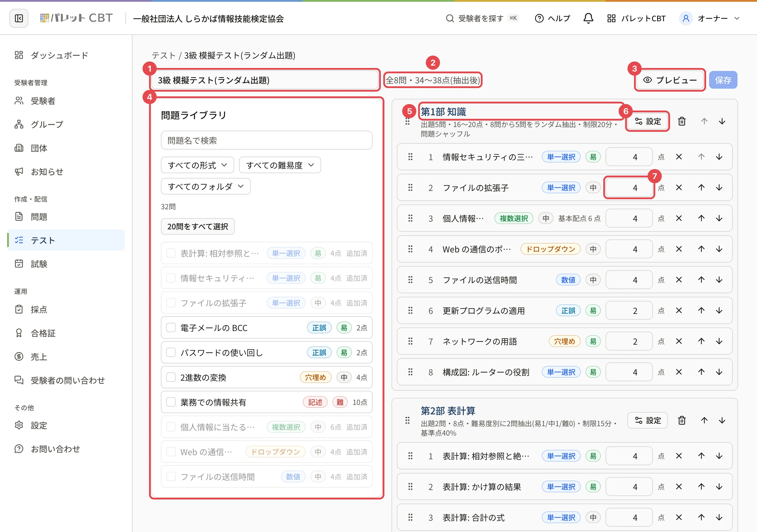Open the ヘルプ help link
The image size is (757, 532).
(552, 18)
